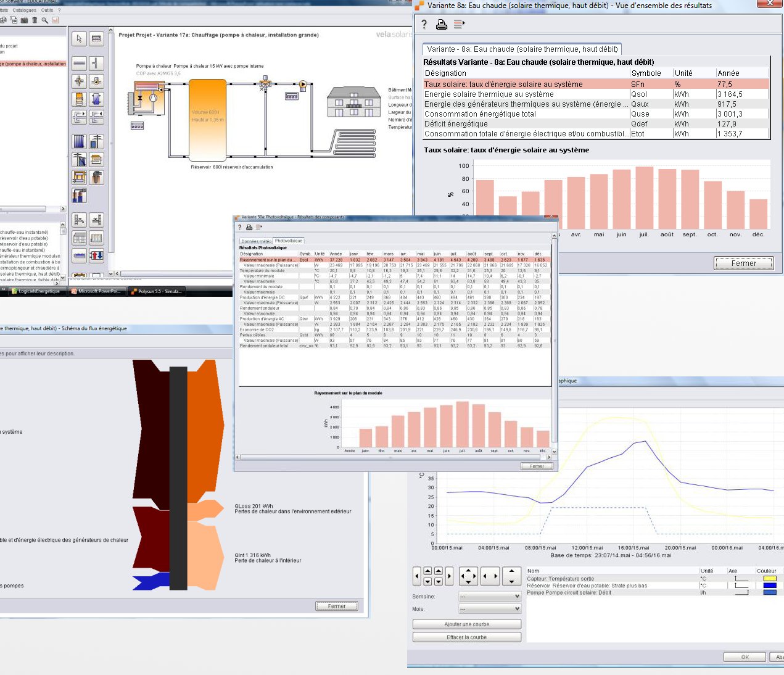Select the solar collector panel component icon
Image resolution: width=784 pixels, height=675 pixels.
(x=79, y=141)
